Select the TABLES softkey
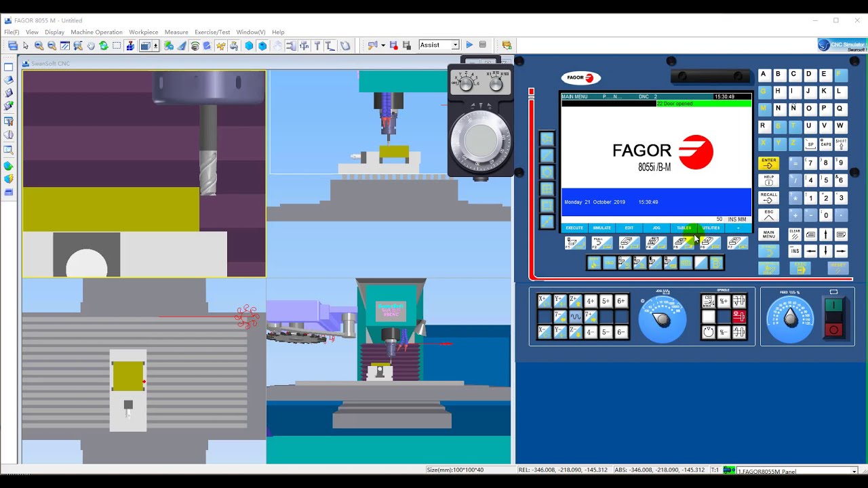Screen dimensions: 868x488 pyautogui.click(x=684, y=228)
